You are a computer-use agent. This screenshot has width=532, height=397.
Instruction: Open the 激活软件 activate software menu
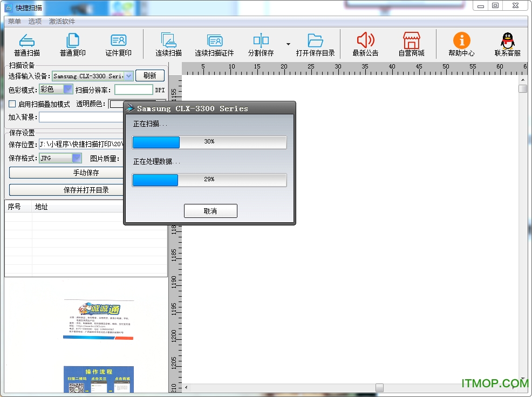(62, 22)
